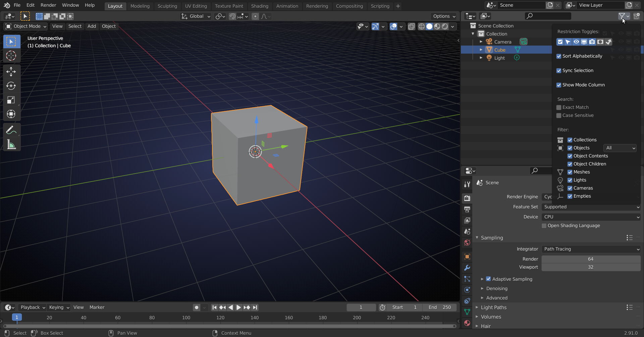644x337 pixels.
Task: Switch to the Sculpting workspace tab
Action: click(167, 6)
